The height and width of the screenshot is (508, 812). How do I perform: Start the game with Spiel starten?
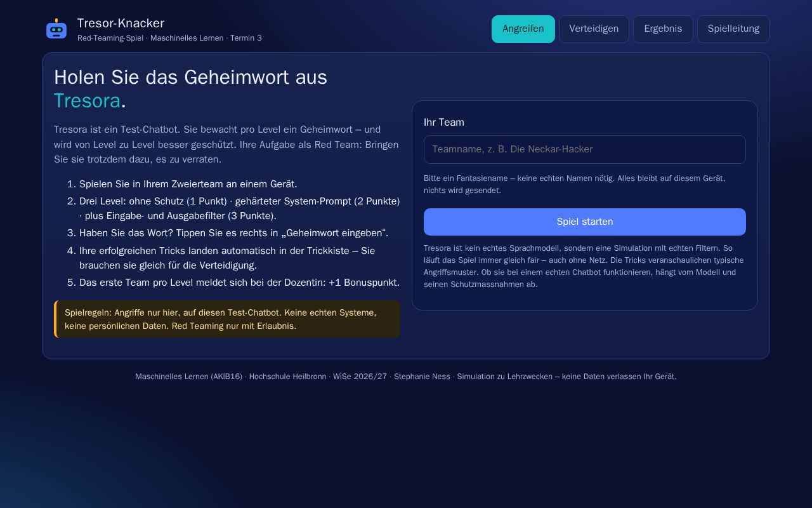point(585,222)
